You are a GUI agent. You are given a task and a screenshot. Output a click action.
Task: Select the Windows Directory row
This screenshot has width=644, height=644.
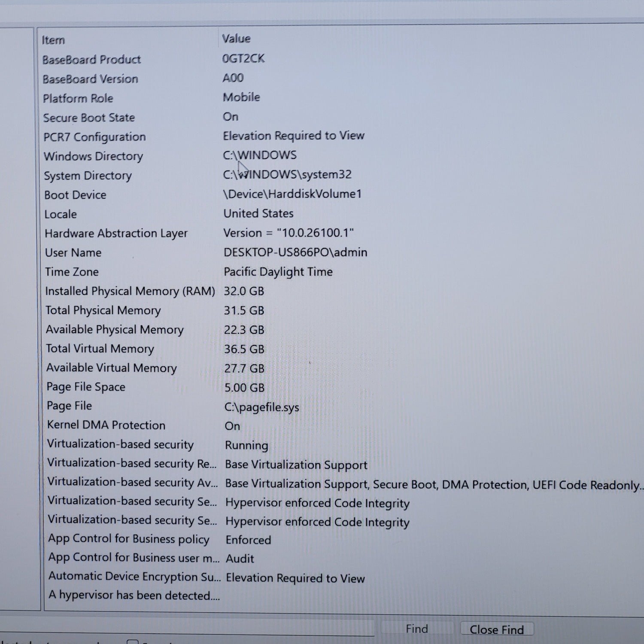[93, 156]
